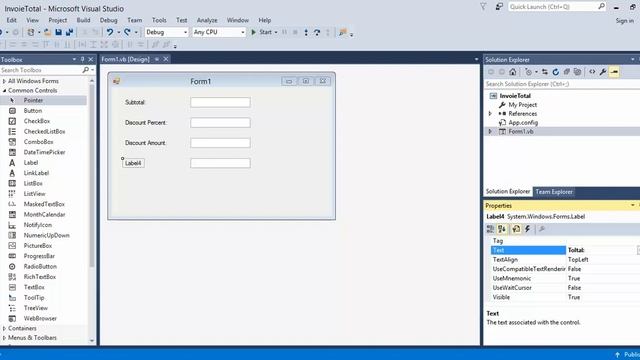640x360 pixels.
Task: Click the notifications filter icon in title bar
Action: coord(483,7)
